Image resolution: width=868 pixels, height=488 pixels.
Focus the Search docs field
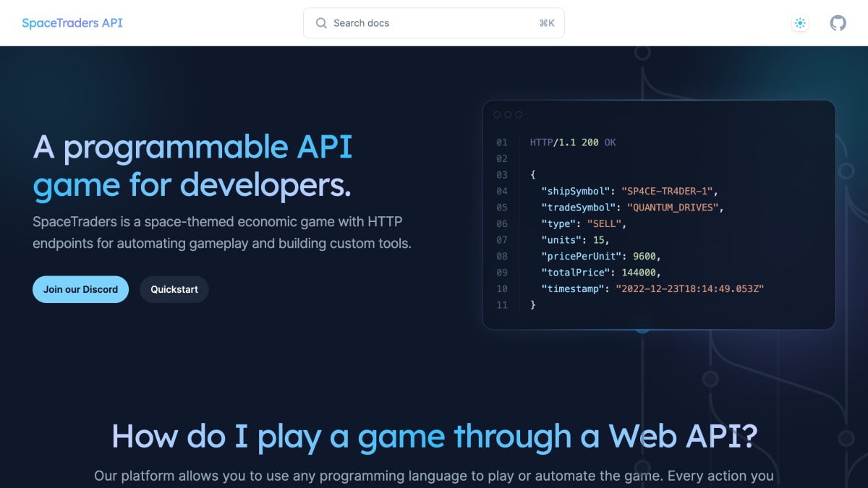coord(434,23)
